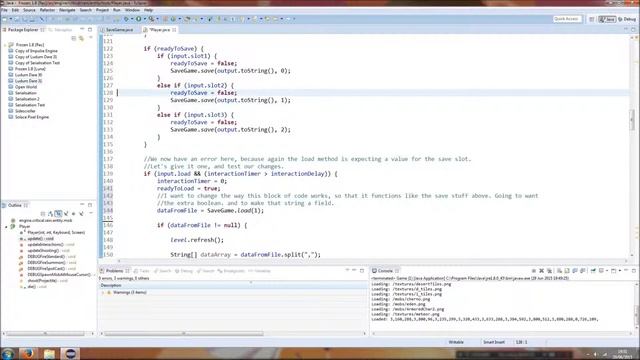Toggle Pin Console icon

(593, 271)
